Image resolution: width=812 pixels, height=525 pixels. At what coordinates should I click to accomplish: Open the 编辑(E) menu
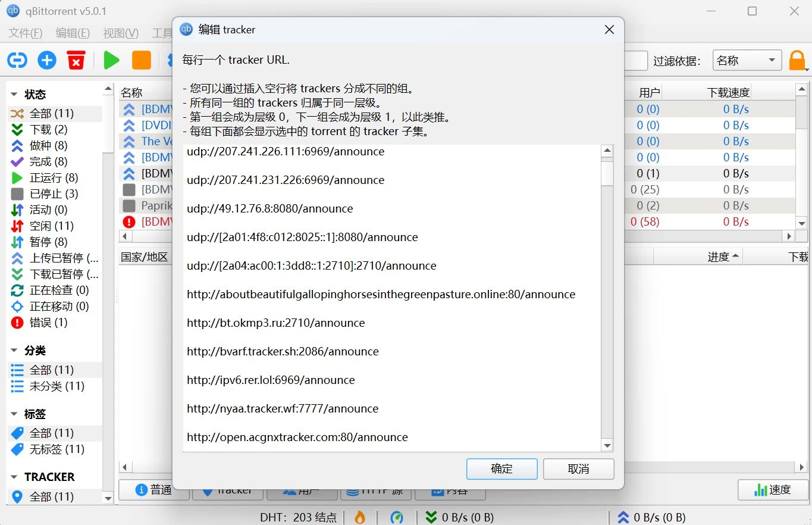(x=73, y=33)
